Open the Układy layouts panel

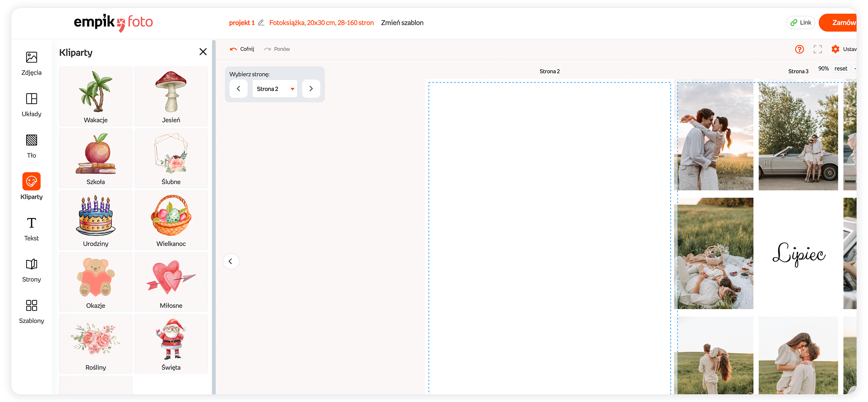click(31, 105)
